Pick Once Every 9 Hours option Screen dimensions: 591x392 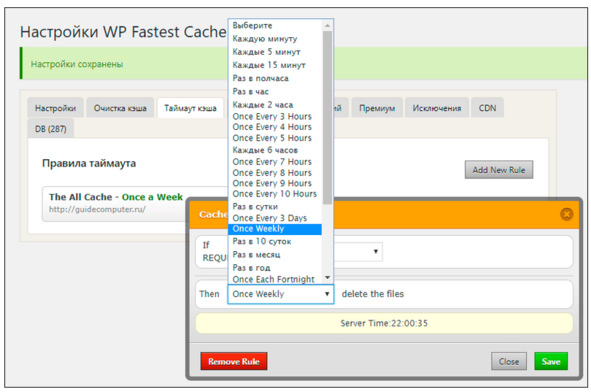tap(275, 183)
